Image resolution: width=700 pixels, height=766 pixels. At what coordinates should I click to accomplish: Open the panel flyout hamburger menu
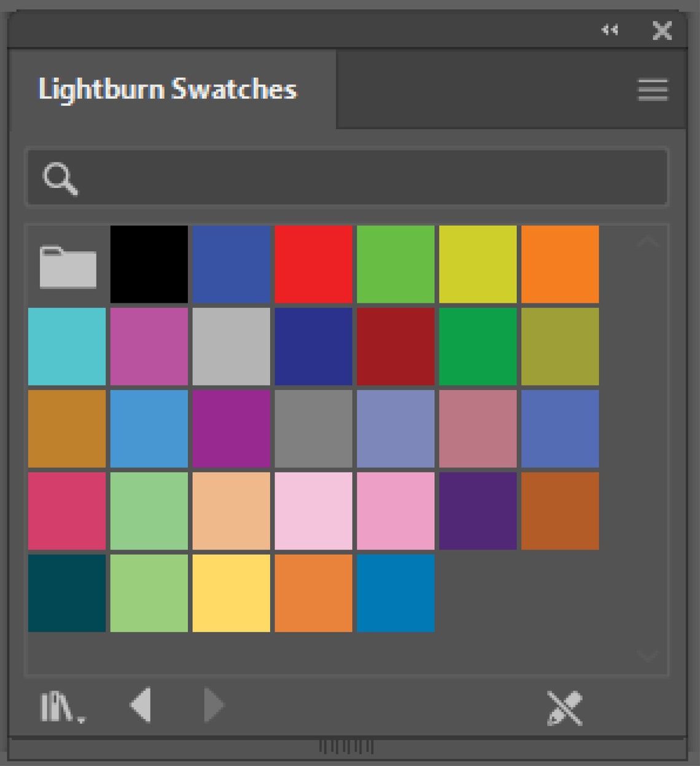pyautogui.click(x=652, y=90)
